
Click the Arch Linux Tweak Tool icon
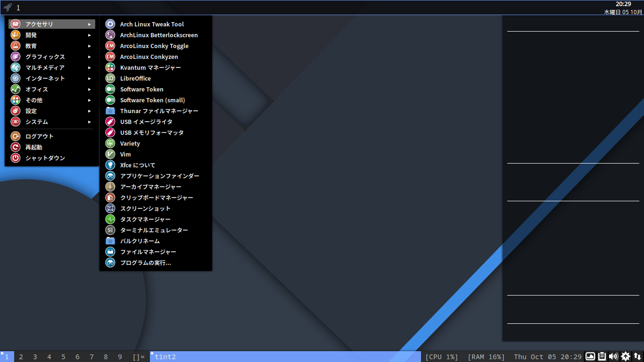click(110, 24)
